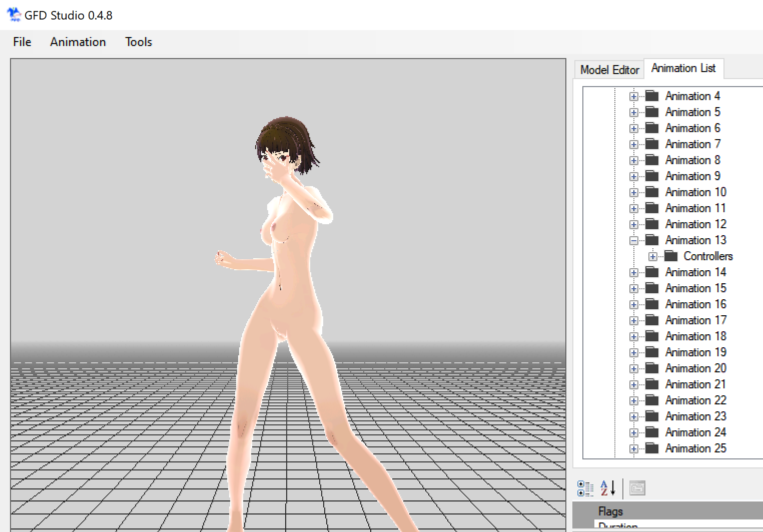Switch property grid to Categorized view
Viewport: 763px width, 532px height.
(585, 488)
